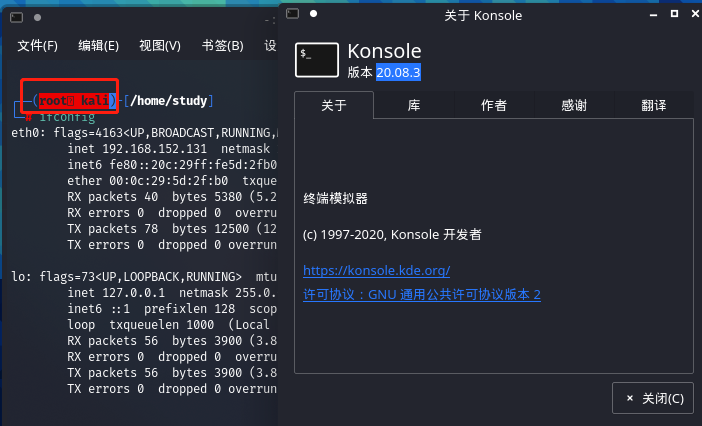Open the 书签(B) menu
Viewport: 702px width, 426px height.
(222, 46)
